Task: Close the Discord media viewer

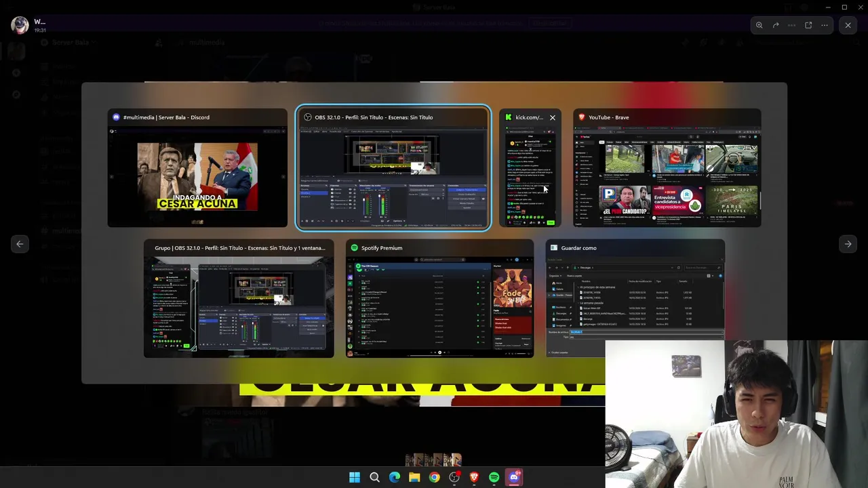Action: pos(848,25)
